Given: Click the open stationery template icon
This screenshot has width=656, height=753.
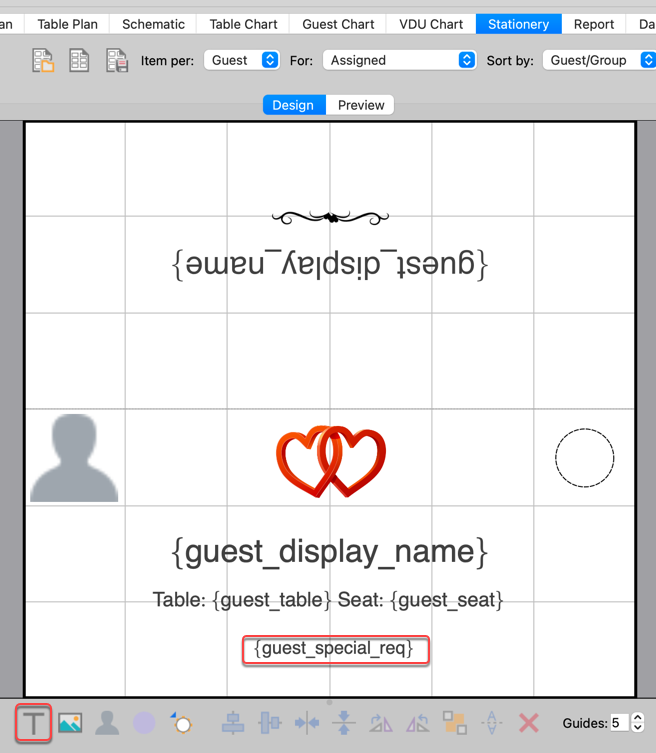Looking at the screenshot, I should 43,61.
